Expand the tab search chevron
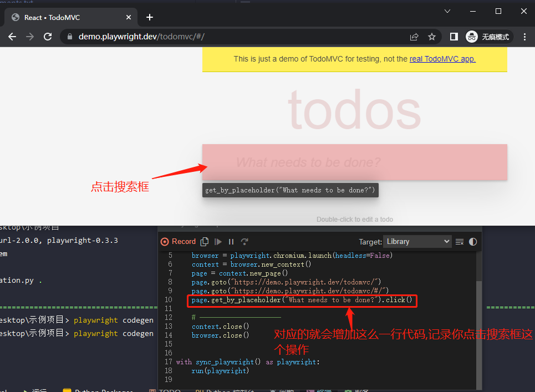Image resolution: width=535 pixels, height=392 pixels. [x=447, y=11]
